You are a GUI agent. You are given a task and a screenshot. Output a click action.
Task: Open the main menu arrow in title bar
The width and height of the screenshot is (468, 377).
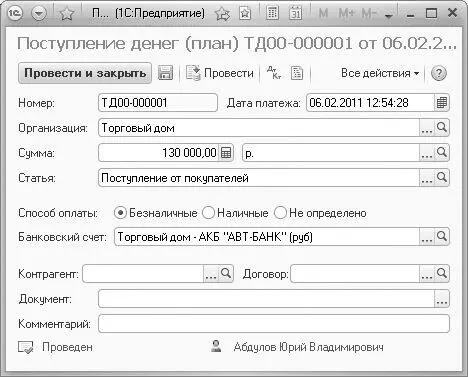pos(39,14)
